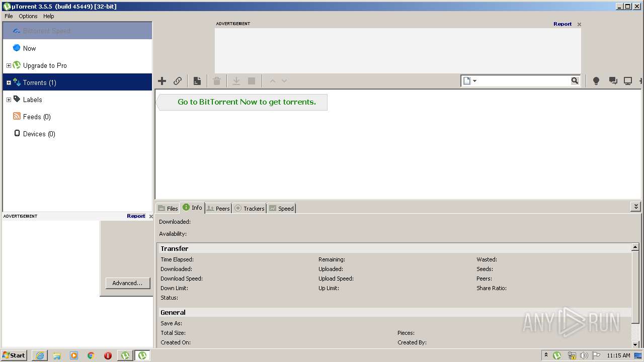Expand the Labels tree node

[9, 100]
